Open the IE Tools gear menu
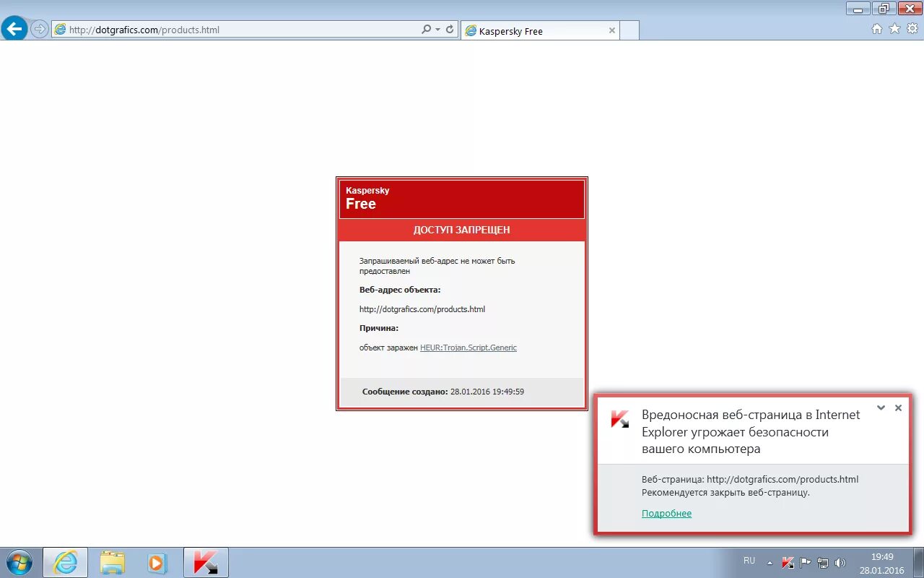 coord(912,29)
